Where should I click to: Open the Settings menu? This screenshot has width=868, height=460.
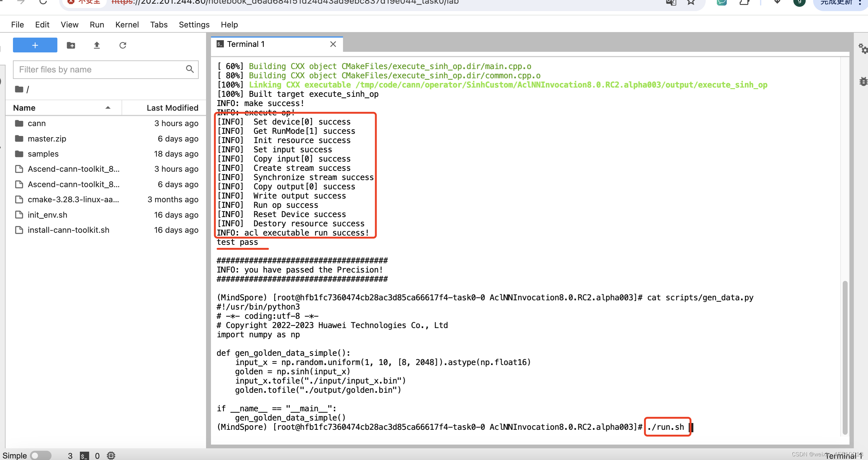pos(194,25)
